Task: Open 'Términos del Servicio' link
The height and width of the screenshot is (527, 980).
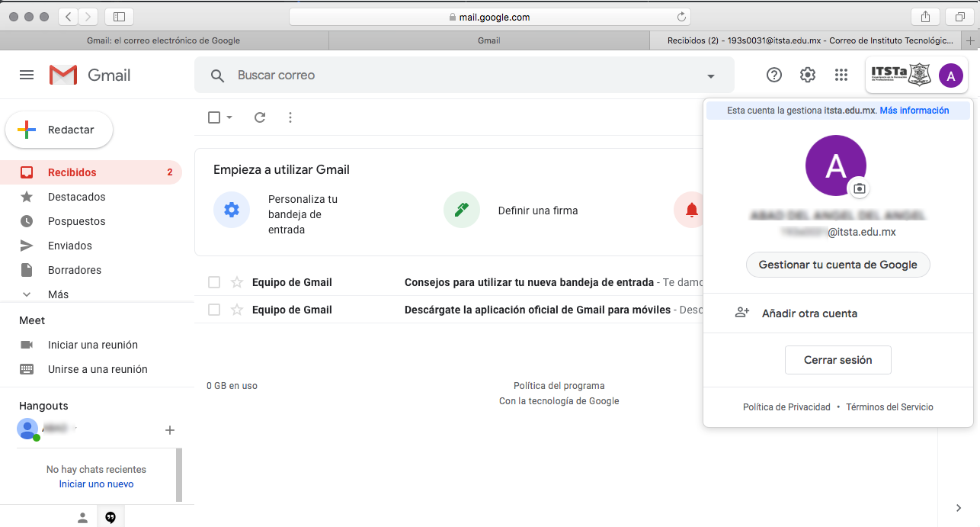Action: coord(889,407)
